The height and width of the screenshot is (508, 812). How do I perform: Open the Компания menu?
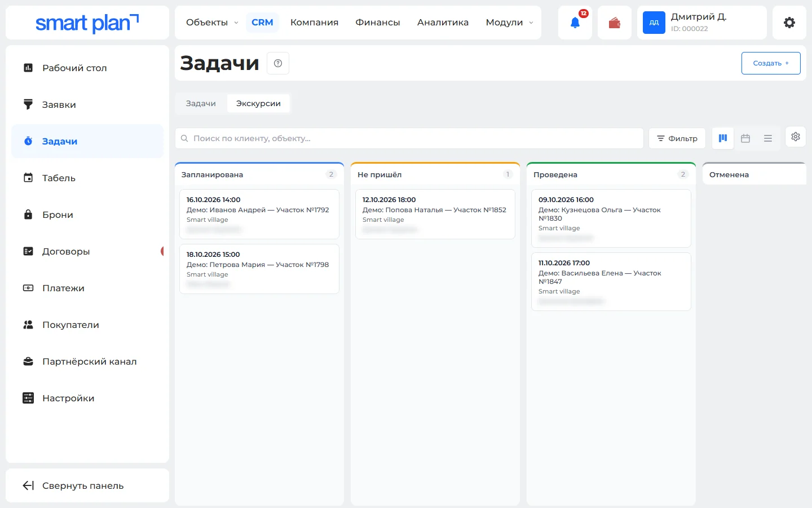pyautogui.click(x=315, y=23)
